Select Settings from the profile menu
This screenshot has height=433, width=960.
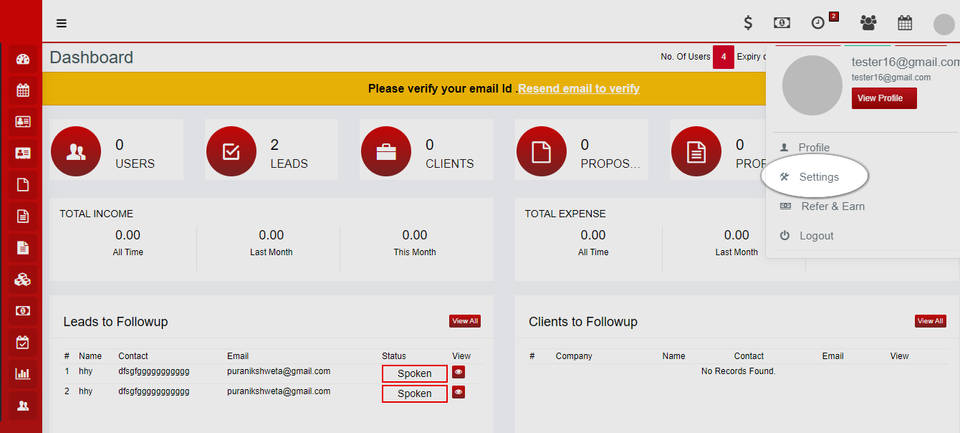[818, 177]
